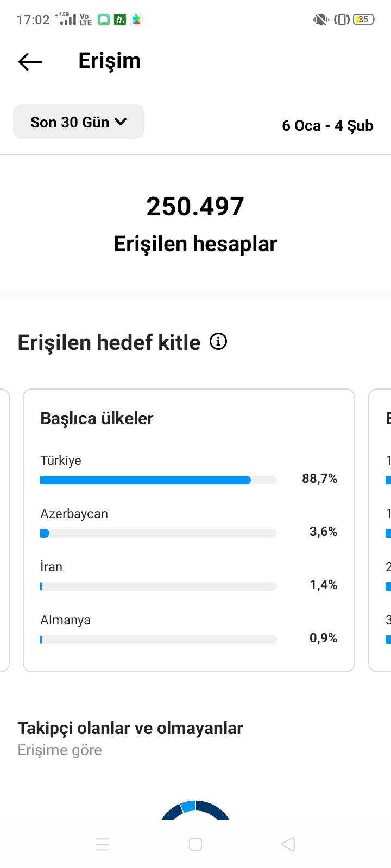Switch to the next audience card on right
The height and width of the screenshot is (868, 391).
[380, 530]
